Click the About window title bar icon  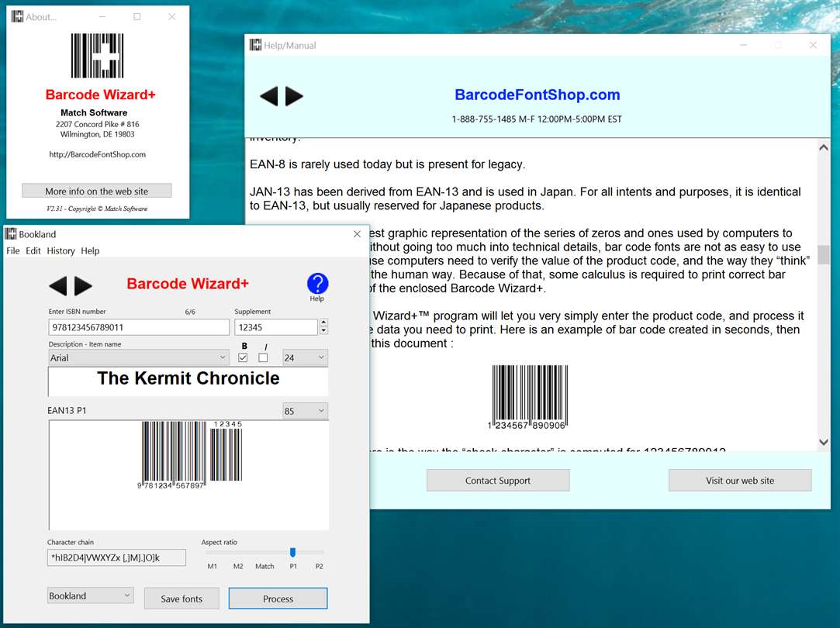pyautogui.click(x=18, y=16)
